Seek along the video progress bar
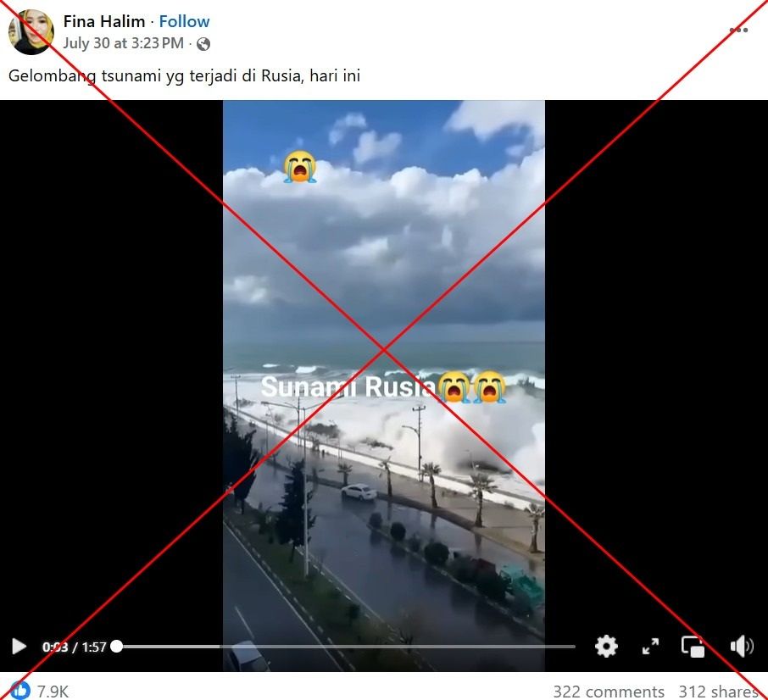 (x=346, y=646)
